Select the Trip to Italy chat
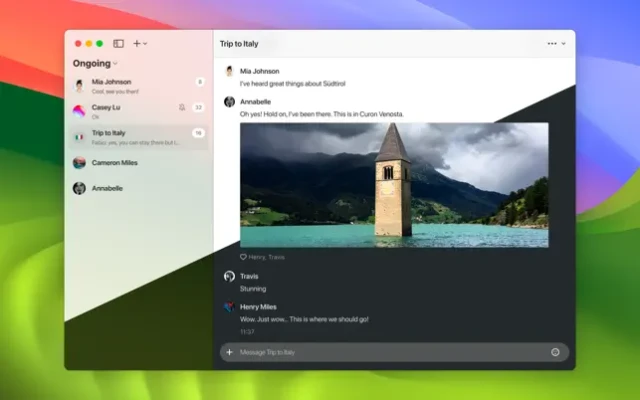 (139, 137)
